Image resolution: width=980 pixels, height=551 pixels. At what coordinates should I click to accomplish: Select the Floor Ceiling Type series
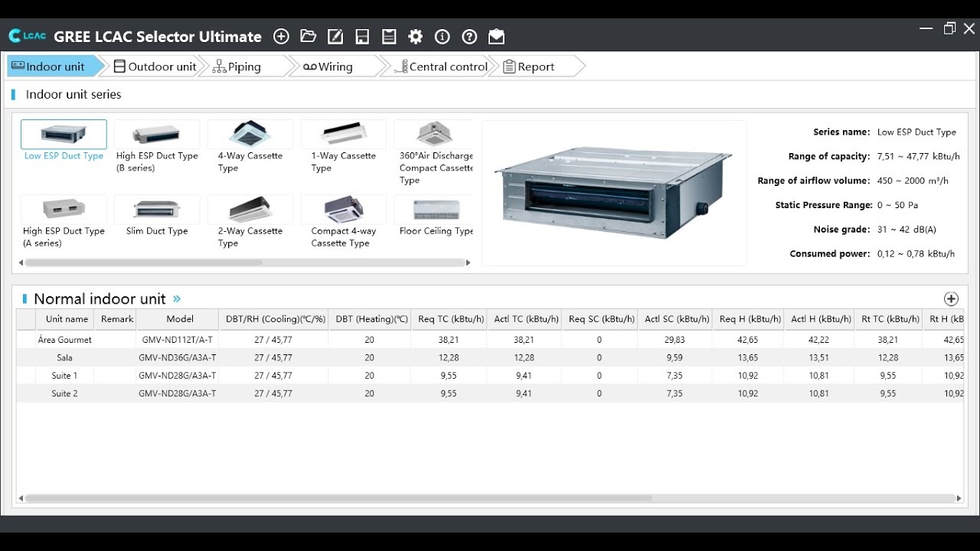434,217
